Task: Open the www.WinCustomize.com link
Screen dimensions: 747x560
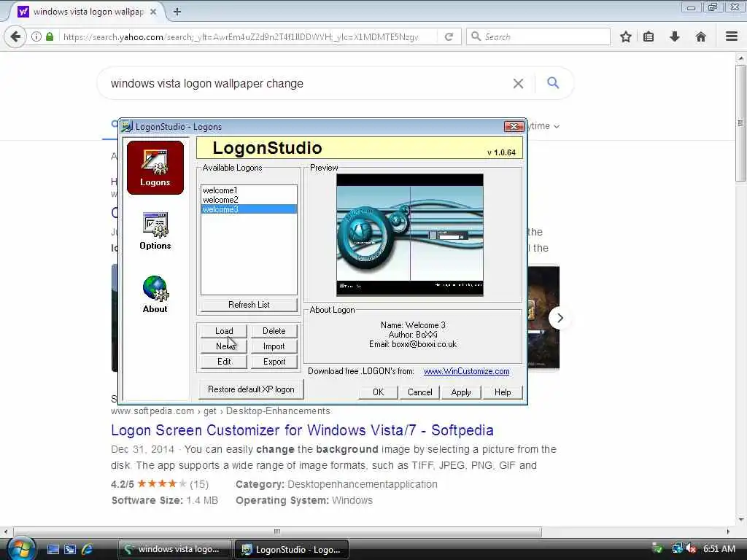Action: [x=466, y=371]
